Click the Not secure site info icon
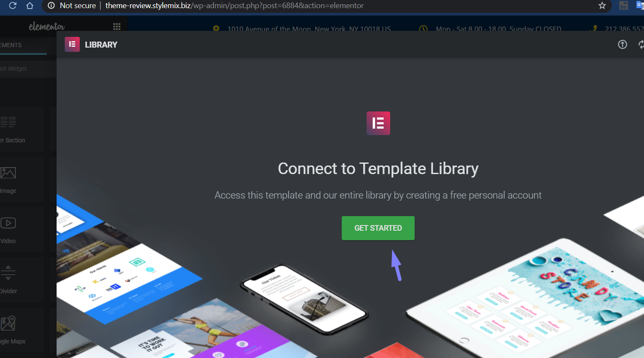The image size is (644, 358). 51,6
